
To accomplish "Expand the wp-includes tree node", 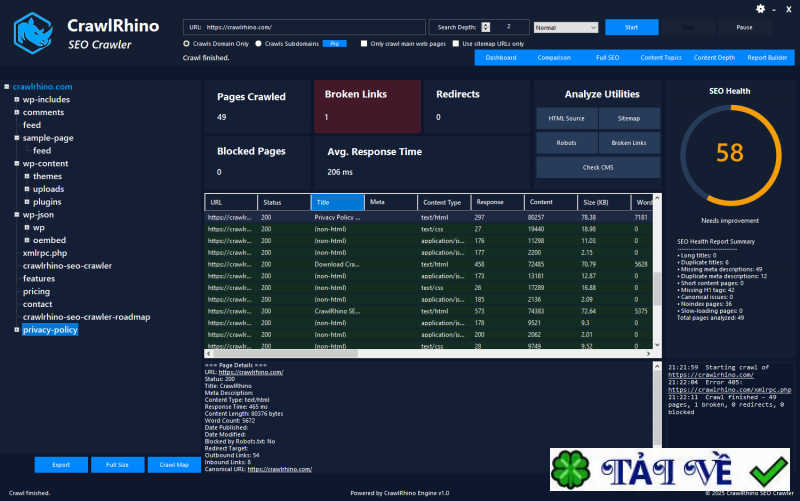I will (16, 100).
